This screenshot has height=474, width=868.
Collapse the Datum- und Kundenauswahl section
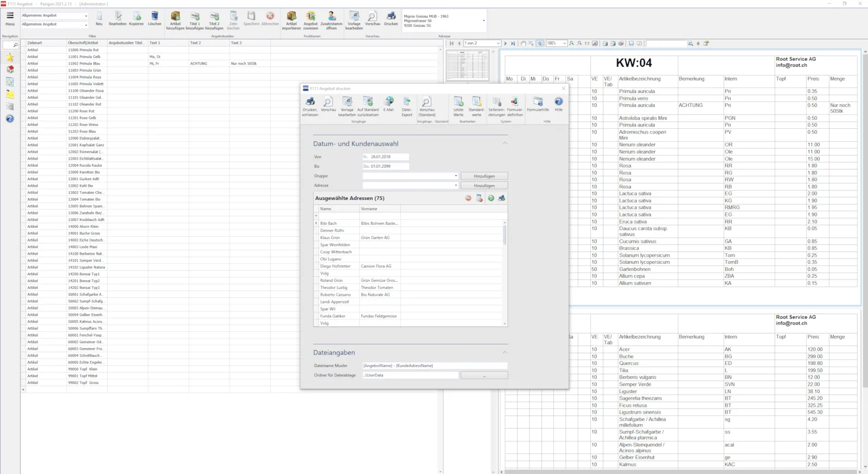tap(505, 143)
